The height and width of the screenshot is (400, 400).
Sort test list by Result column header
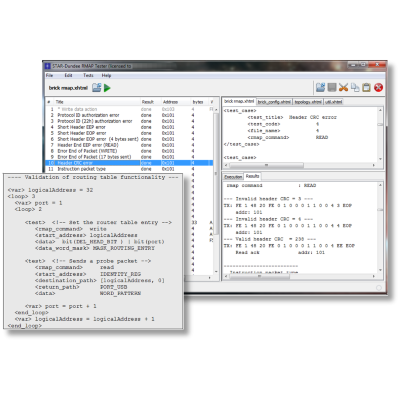(x=151, y=102)
